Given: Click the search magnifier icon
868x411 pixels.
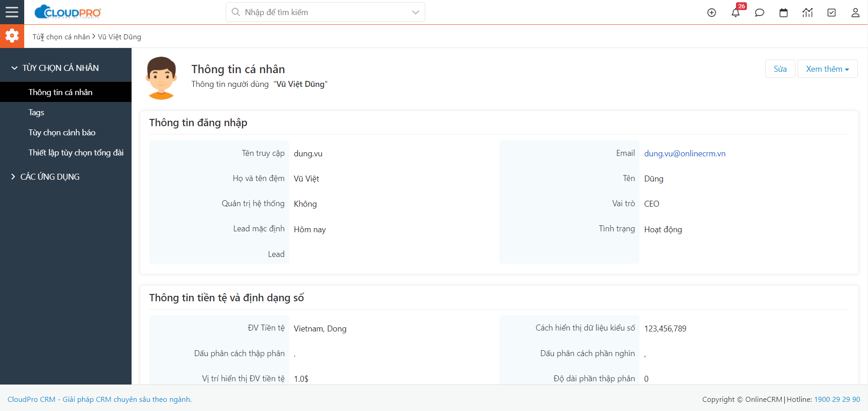Looking at the screenshot, I should click(236, 12).
